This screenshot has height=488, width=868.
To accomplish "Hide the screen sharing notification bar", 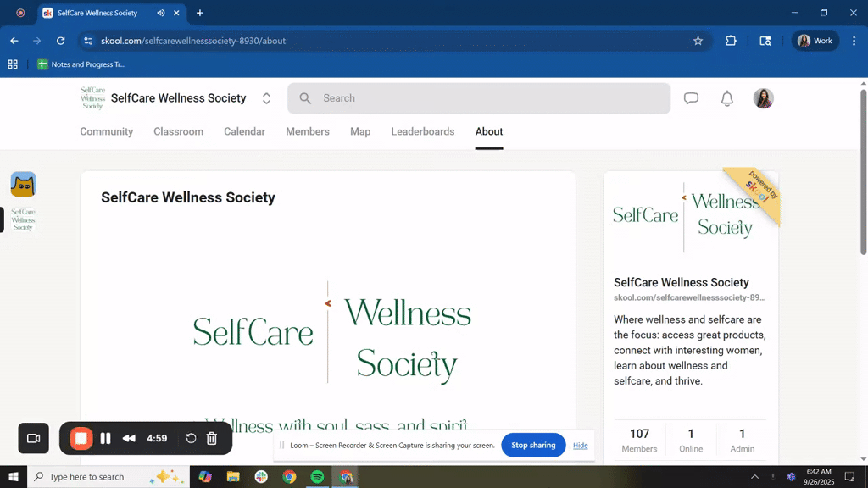I will [580, 446].
